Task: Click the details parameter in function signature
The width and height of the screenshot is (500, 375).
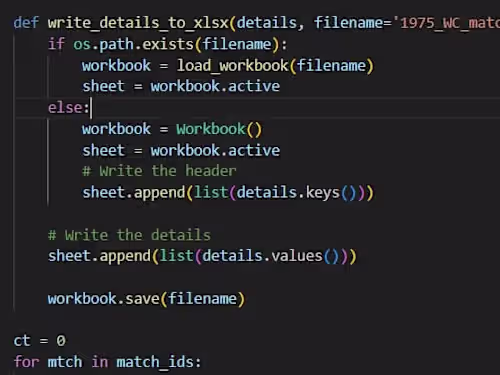Action: coord(267,23)
